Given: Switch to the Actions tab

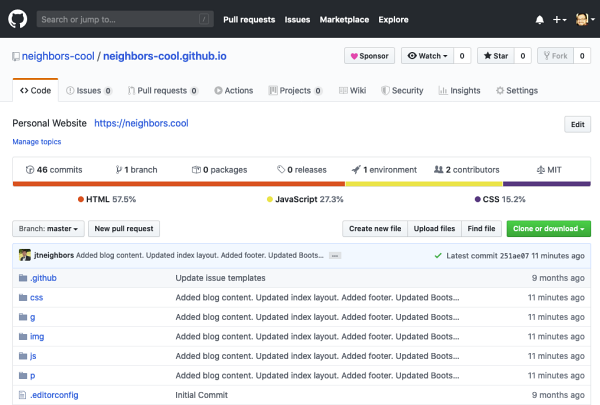Looking at the screenshot, I should click(x=234, y=91).
